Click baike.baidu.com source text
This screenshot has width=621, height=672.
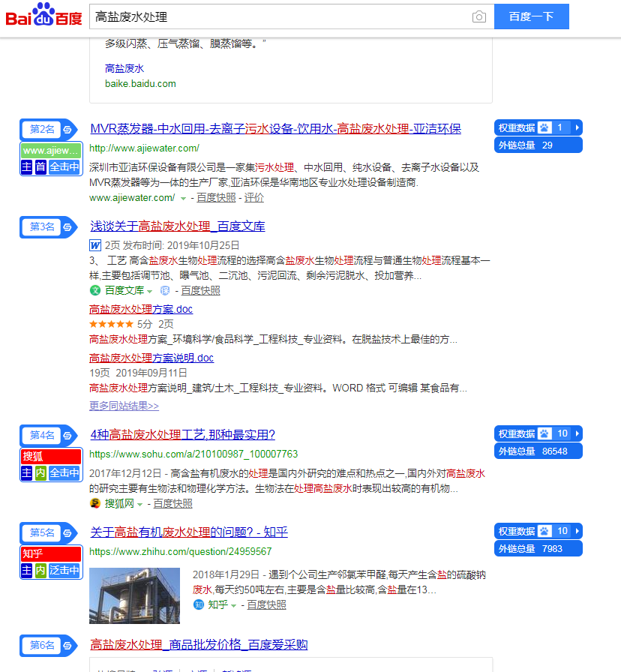(140, 83)
